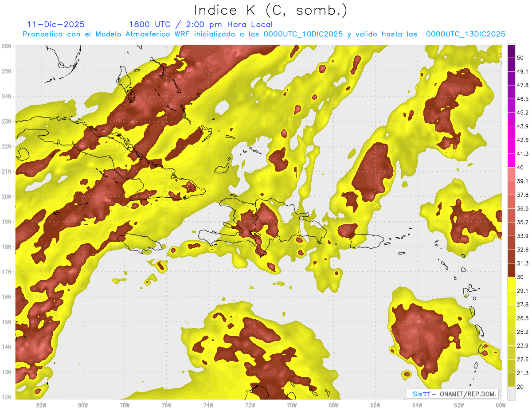Screen dimensions: 532x411
Task: Click the legend value '40'
Action: pyautogui.click(x=521, y=168)
